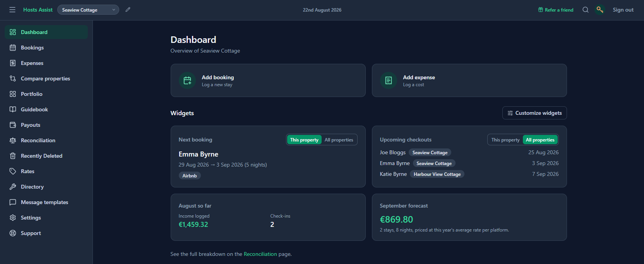
Task: Click the Support lifebuoy icon
Action: [x=13, y=233]
